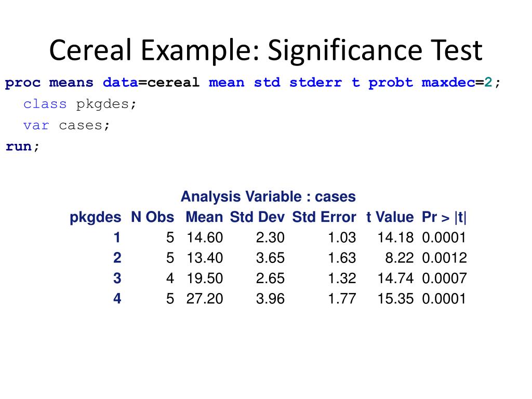Viewport: 532px width, 399px height.
Task: Click the 'proc' keyword in the code
Action: (23, 83)
